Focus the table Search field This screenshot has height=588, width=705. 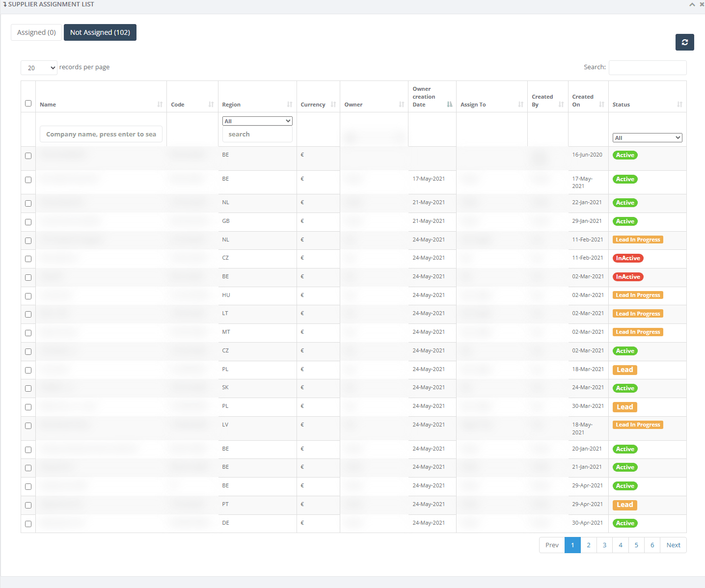tap(648, 68)
